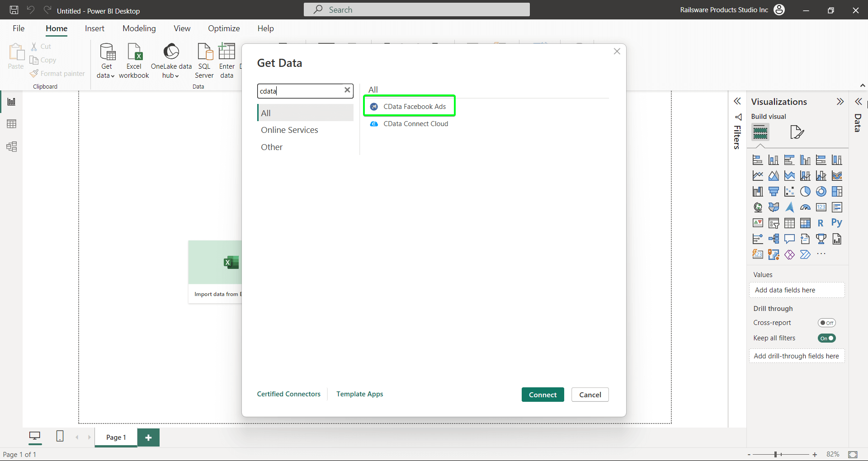
Task: Choose the Azure map arrow visual
Action: (789, 207)
